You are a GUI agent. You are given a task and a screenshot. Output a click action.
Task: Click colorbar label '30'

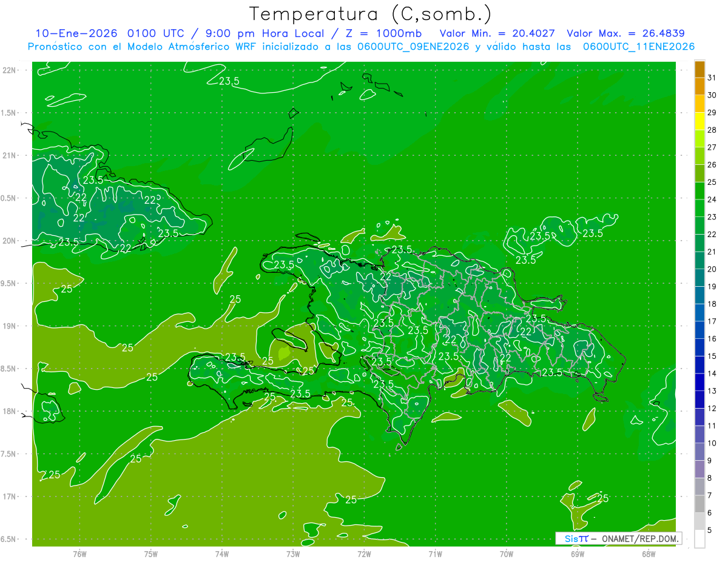click(712, 95)
